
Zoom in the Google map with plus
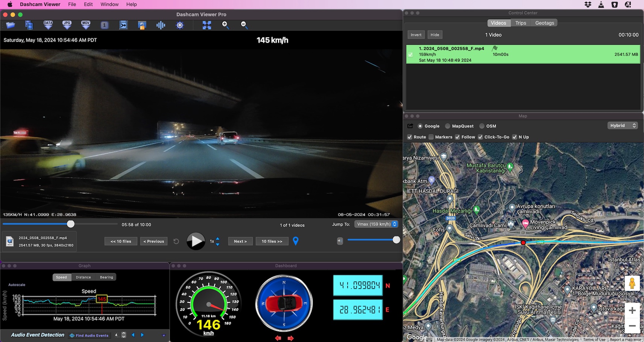pyautogui.click(x=632, y=310)
